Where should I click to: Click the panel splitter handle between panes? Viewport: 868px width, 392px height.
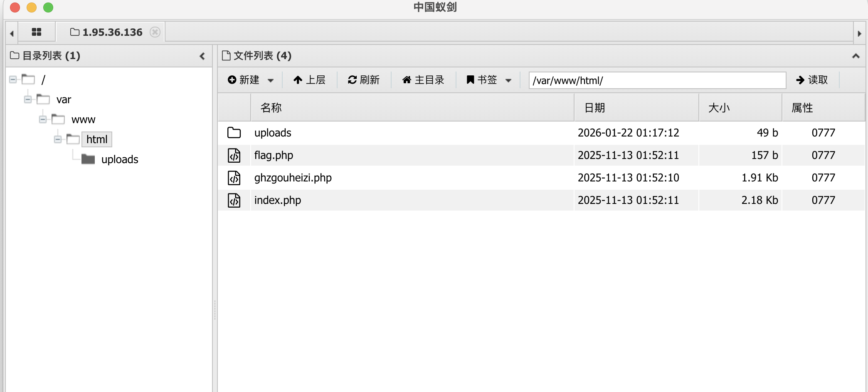[215, 310]
